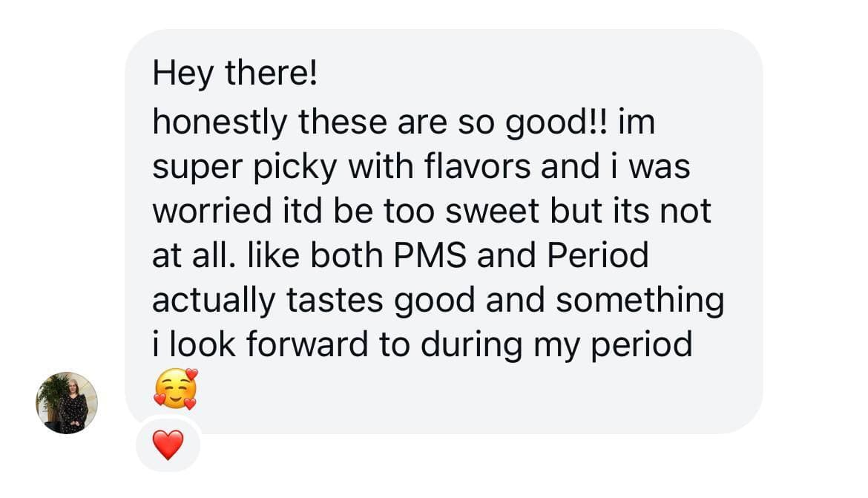Image resolution: width=868 pixels, height=498 pixels.
Task: Click the "Hey there!" greeting text
Action: point(234,74)
